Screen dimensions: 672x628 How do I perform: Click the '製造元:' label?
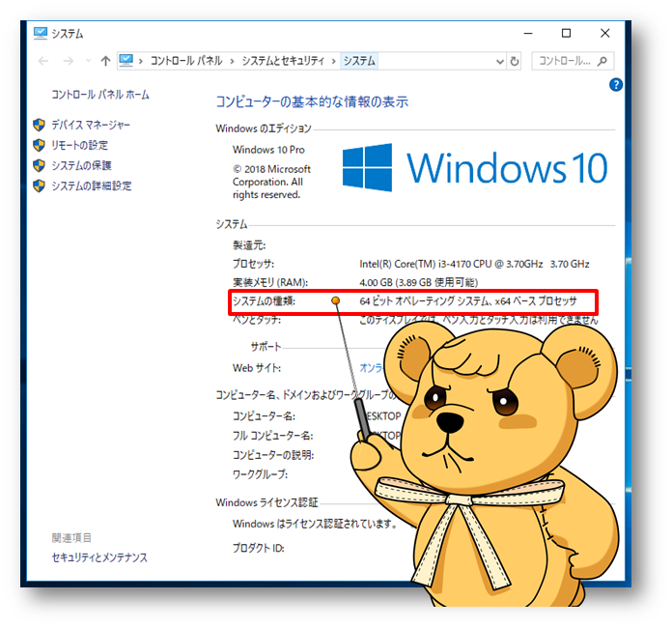point(249,245)
